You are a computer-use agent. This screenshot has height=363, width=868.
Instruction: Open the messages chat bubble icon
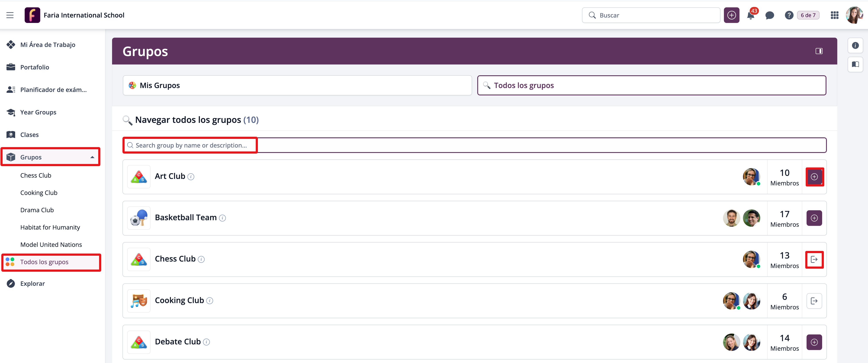point(769,16)
